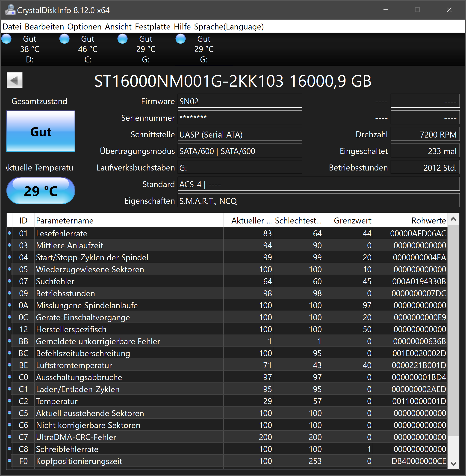The width and height of the screenshot is (466, 476).
Task: Click status dot beside Lesefehlerrate row
Action: pyautogui.click(x=9, y=233)
